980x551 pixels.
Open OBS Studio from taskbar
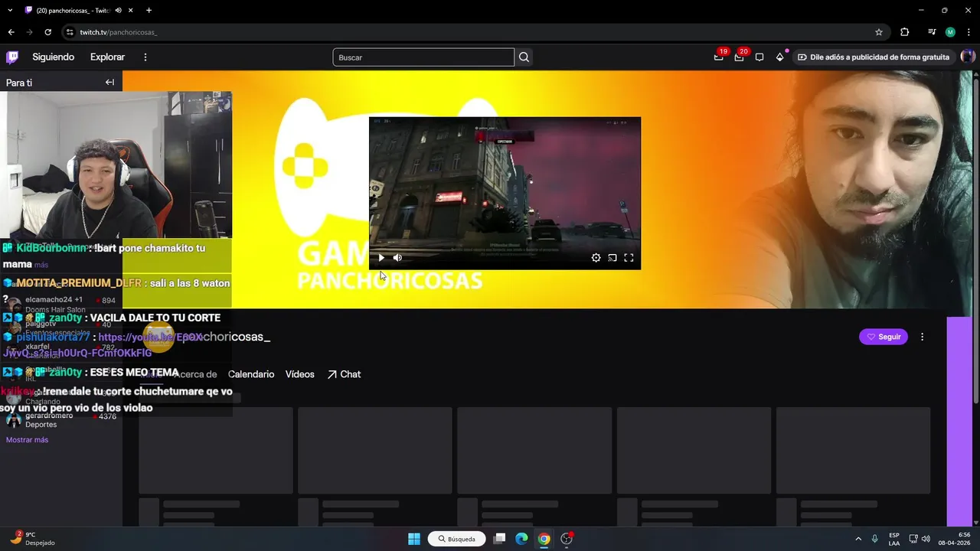point(567,539)
